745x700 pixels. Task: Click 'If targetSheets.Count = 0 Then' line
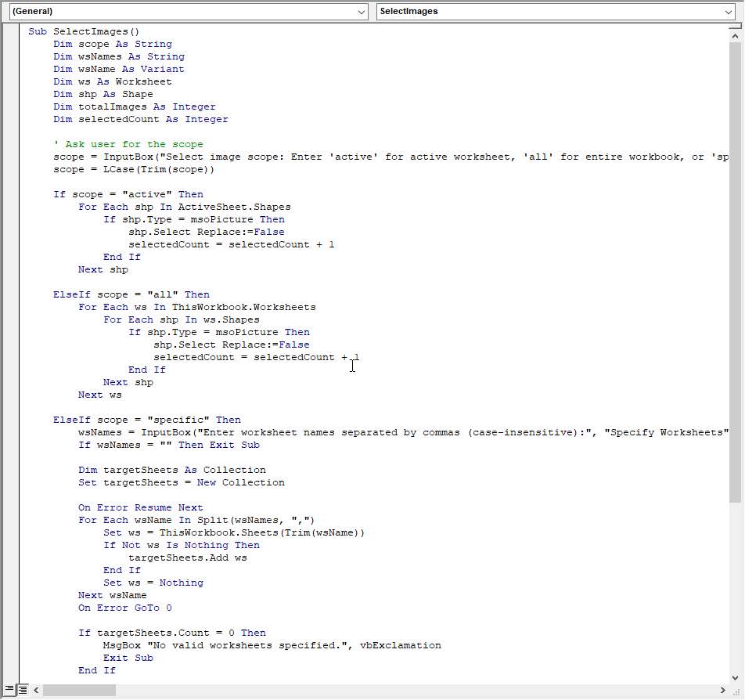pos(172,633)
